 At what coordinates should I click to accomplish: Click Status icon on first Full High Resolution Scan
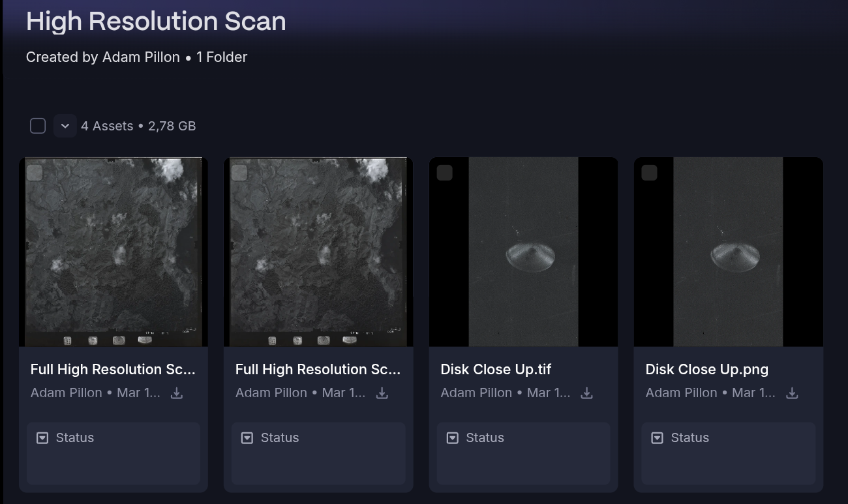click(x=42, y=438)
